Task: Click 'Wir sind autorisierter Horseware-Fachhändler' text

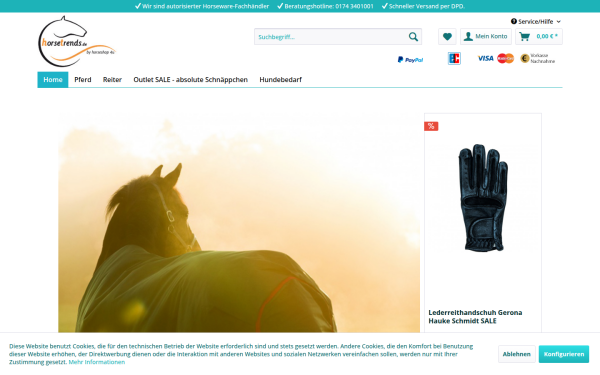Action: pyautogui.click(x=205, y=6)
